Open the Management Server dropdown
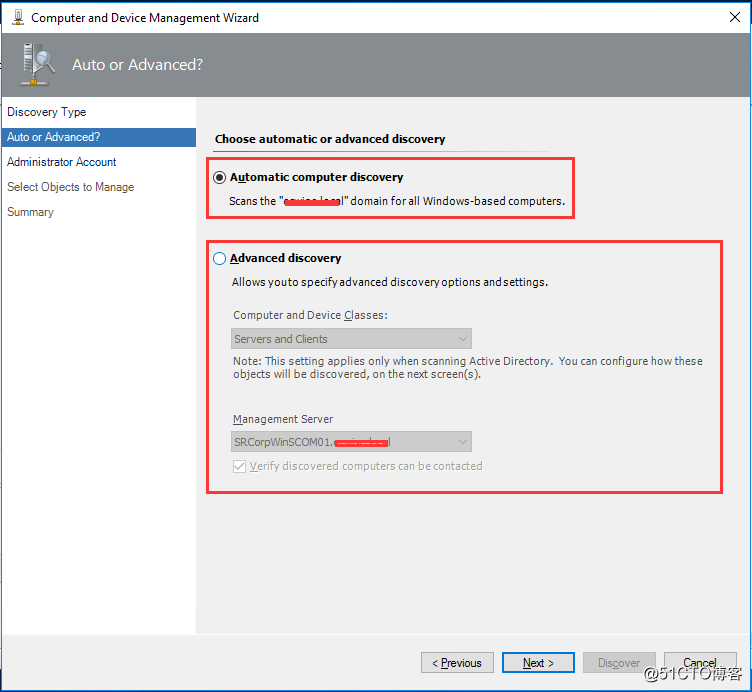Viewport: 752px width, 692px height. coord(351,442)
